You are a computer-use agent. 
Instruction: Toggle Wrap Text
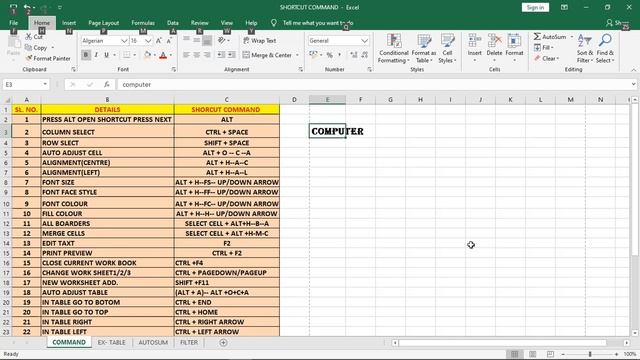point(260,40)
